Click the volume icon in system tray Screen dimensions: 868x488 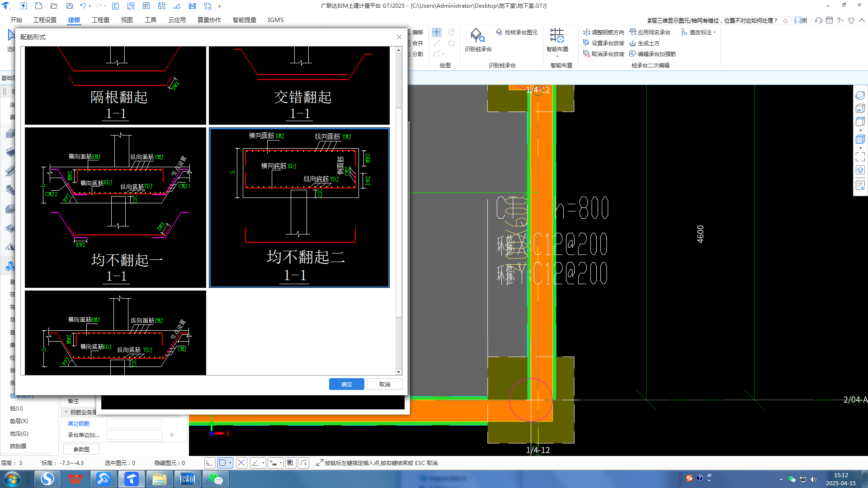coord(814,479)
